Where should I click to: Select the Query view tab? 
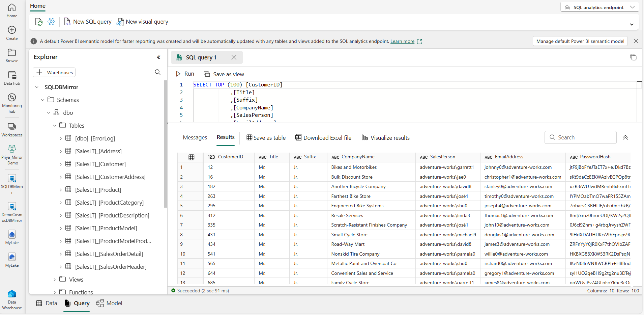pyautogui.click(x=77, y=303)
